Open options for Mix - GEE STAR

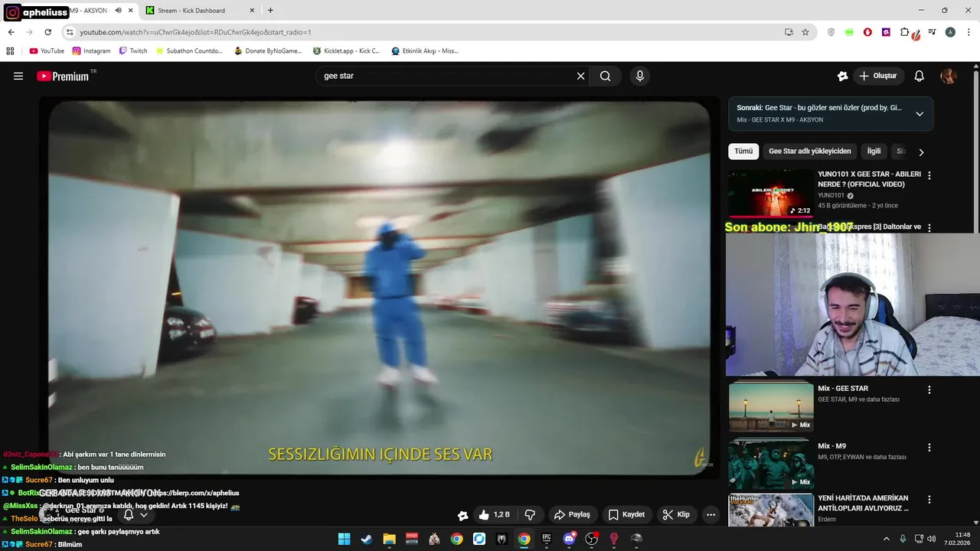929,390
